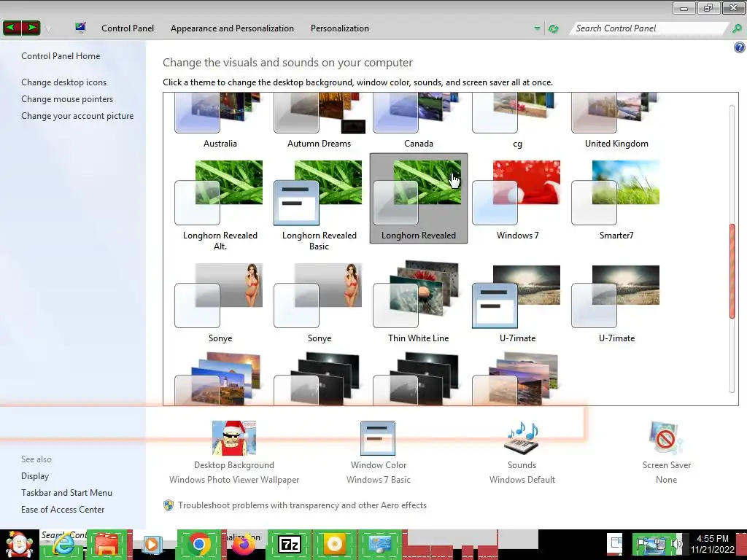Image resolution: width=747 pixels, height=560 pixels.
Task: Open Taskbar and Start Menu link
Action: tap(66, 493)
